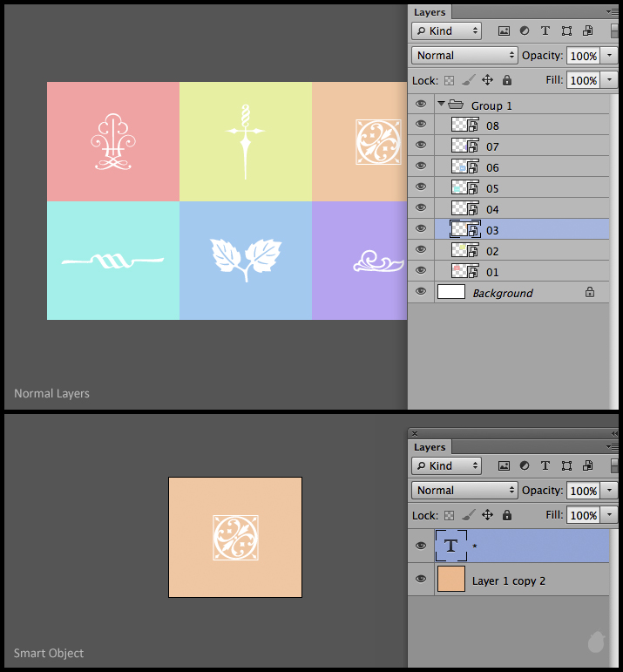This screenshot has height=672, width=623.
Task: Click adjustment layer filter icon in top panel
Action: 525,31
